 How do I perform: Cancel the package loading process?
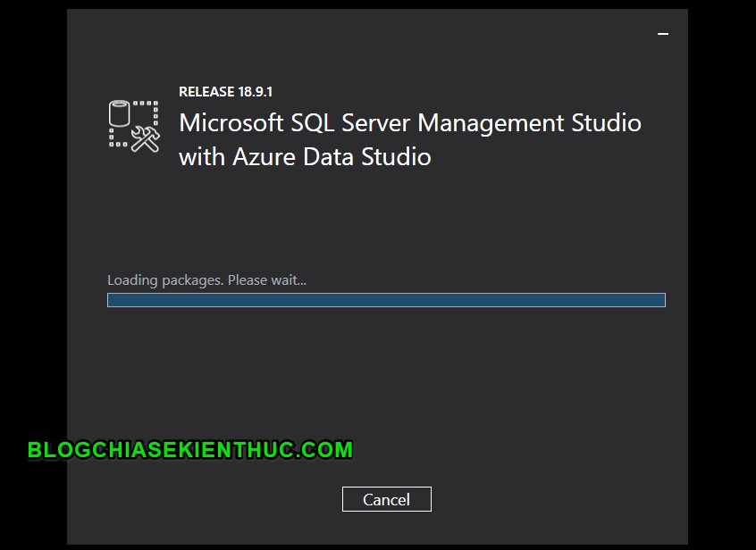click(386, 499)
